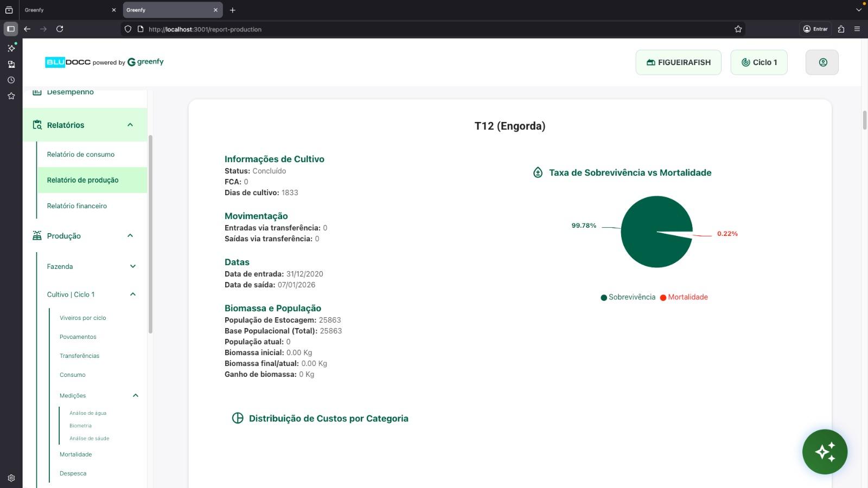Open the Produção icon in sidebar
868x488 pixels.
(36, 236)
